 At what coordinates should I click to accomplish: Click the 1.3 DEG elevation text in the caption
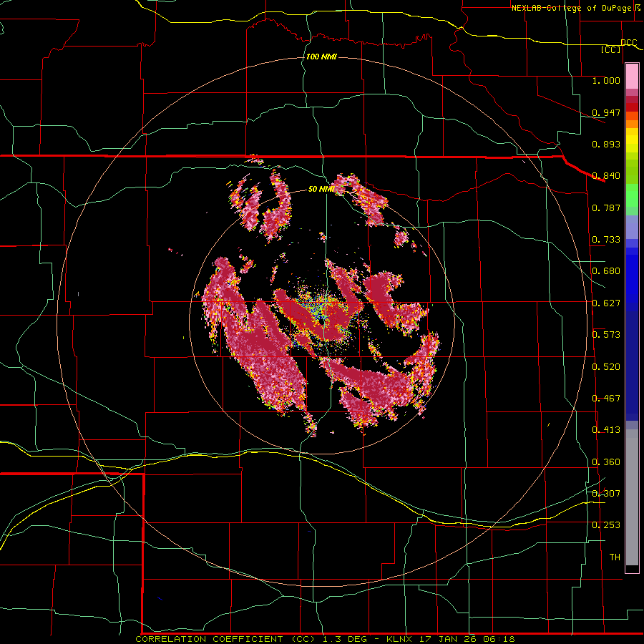coord(344,639)
